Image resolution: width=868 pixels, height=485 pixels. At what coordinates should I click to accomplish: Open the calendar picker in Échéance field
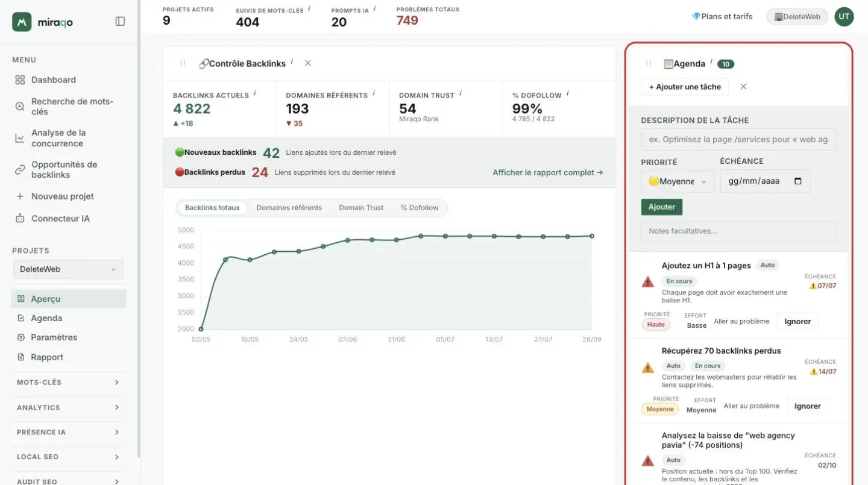(798, 181)
